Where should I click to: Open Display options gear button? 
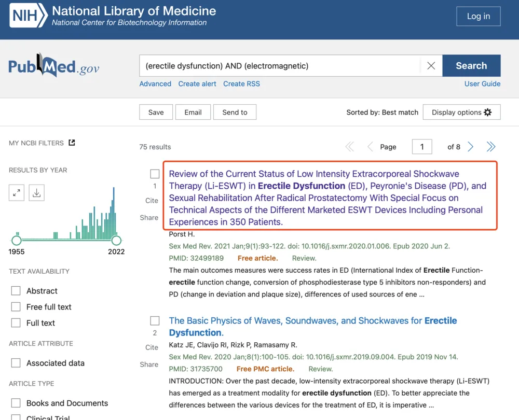point(461,112)
